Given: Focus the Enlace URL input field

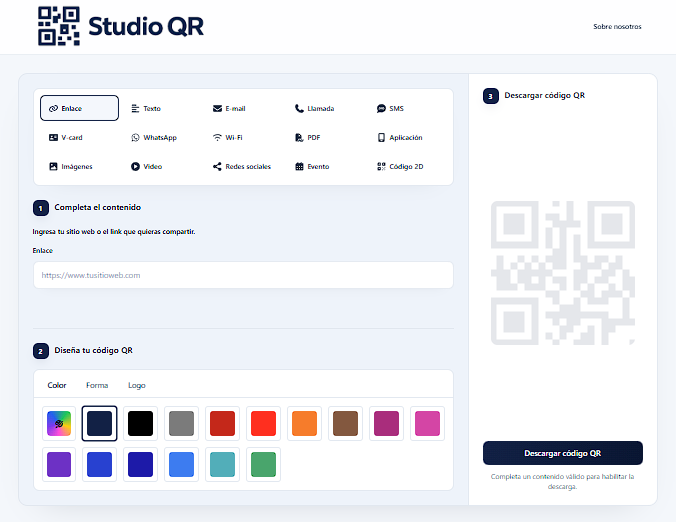Looking at the screenshot, I should pyautogui.click(x=243, y=275).
